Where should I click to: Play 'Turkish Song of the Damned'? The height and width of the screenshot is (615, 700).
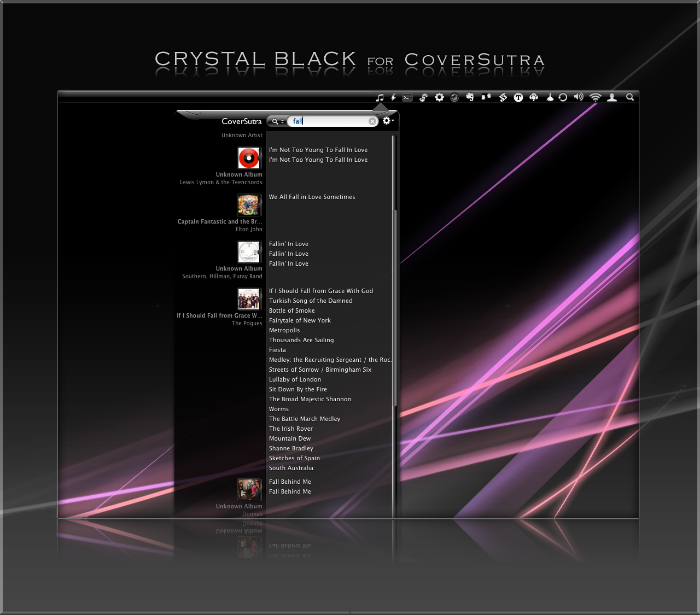coord(311,301)
